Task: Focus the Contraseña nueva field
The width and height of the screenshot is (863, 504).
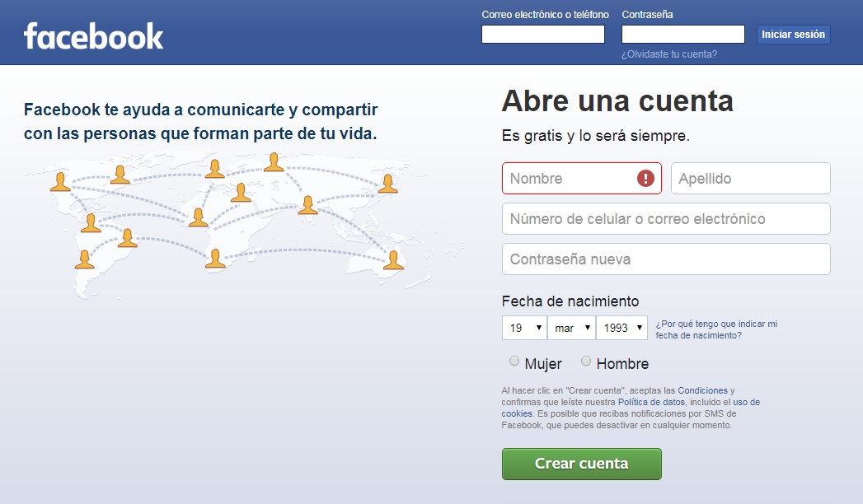Action: coord(666,259)
